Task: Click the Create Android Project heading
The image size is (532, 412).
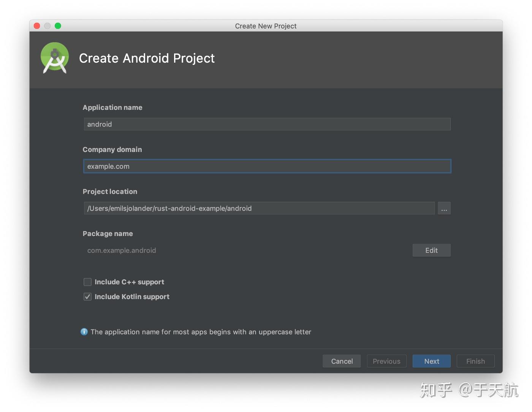Action: pos(147,58)
